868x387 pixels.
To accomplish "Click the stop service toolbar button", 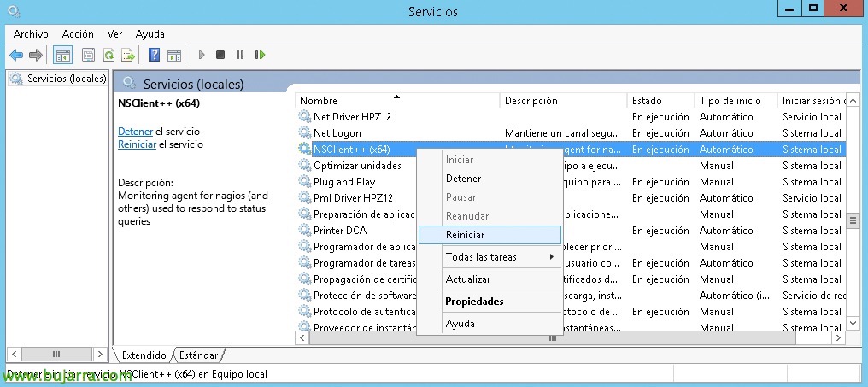I will point(220,55).
